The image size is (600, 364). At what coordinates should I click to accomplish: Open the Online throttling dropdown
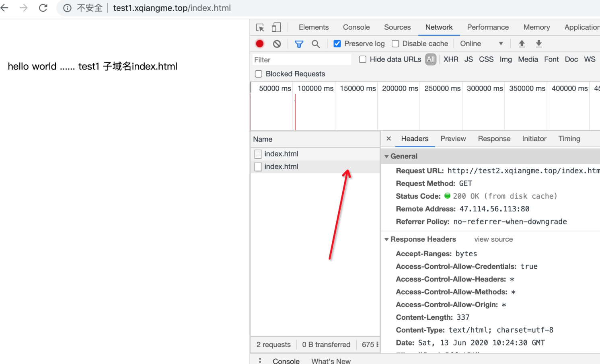coord(482,43)
